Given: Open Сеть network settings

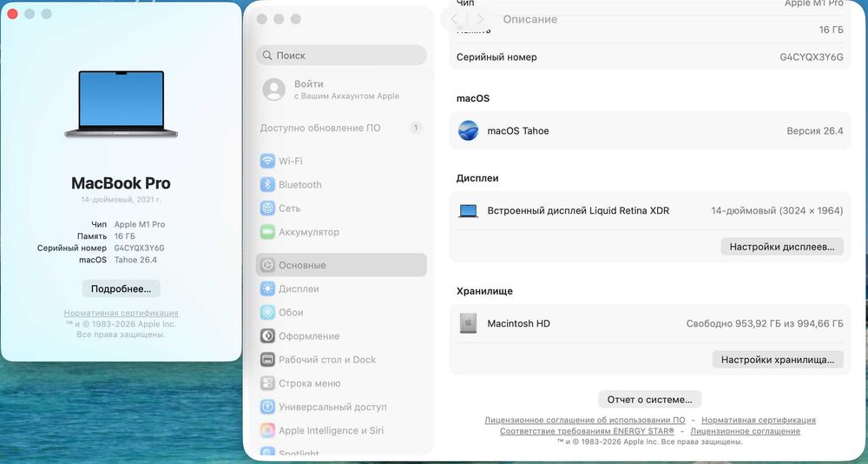Looking at the screenshot, I should (341, 209).
